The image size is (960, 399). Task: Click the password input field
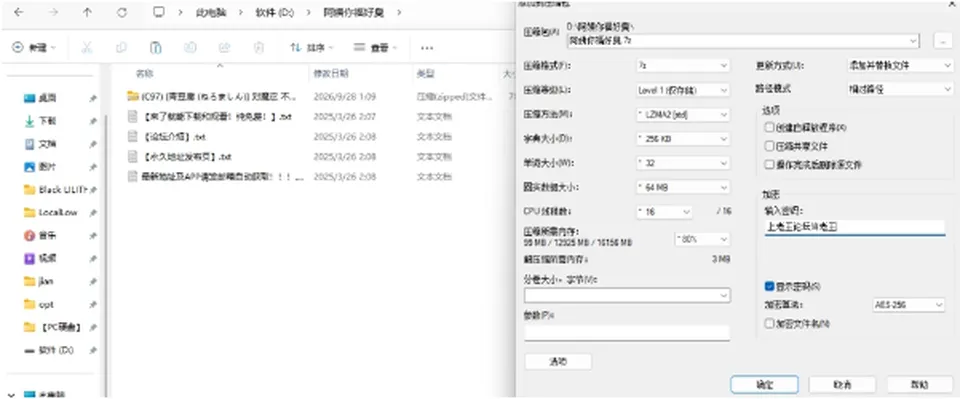855,227
